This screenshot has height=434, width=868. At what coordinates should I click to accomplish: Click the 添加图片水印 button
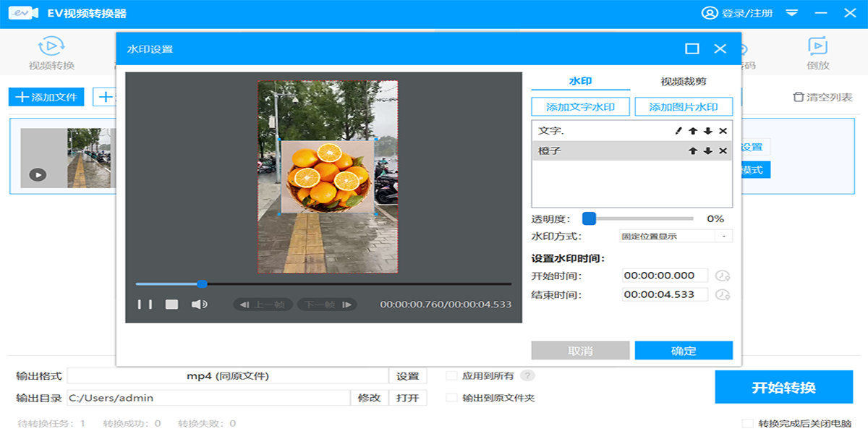click(x=684, y=107)
